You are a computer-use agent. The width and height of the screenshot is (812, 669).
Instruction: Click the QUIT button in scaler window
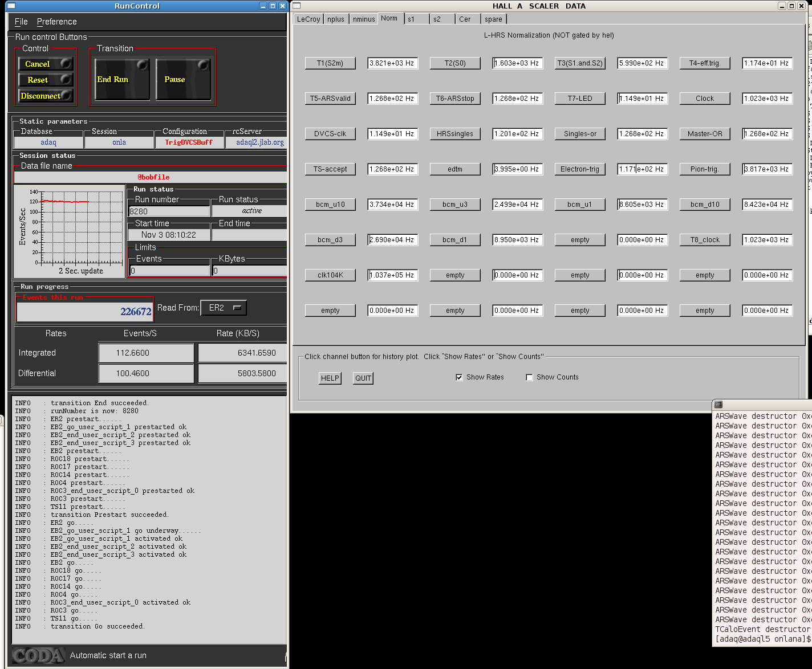363,378
